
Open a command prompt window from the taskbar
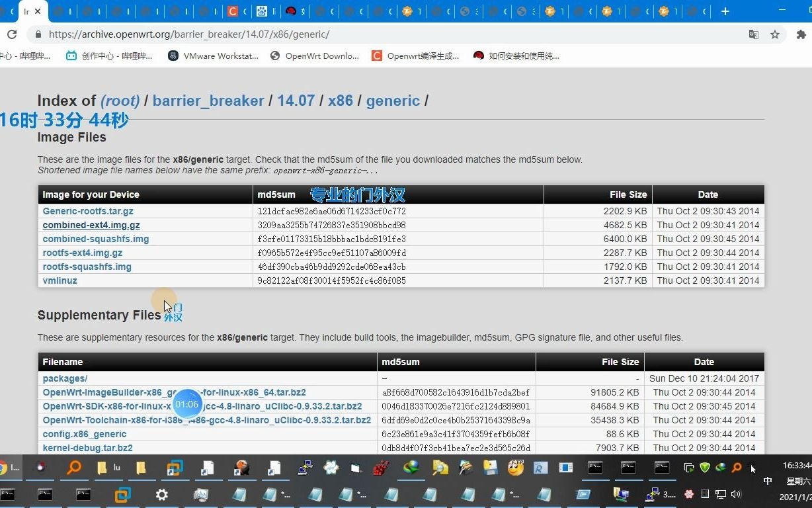[x=595, y=468]
